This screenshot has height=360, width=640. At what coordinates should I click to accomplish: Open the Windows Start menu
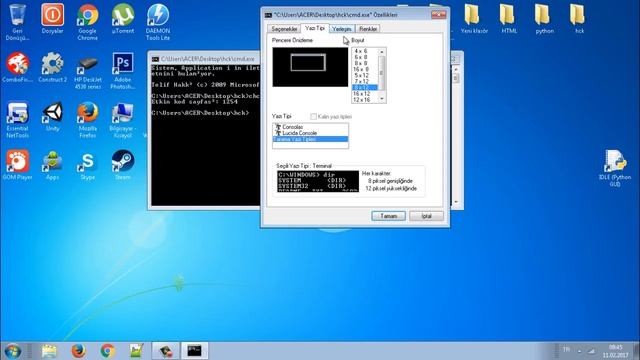tap(13, 351)
